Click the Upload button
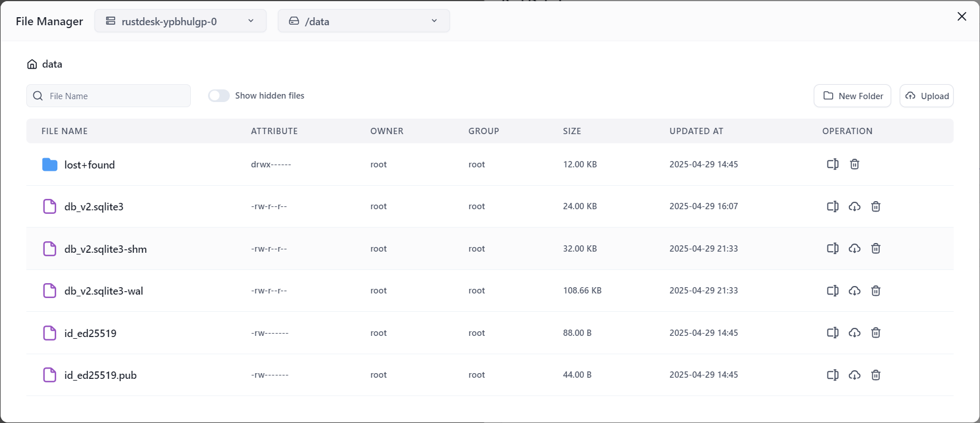 coord(926,96)
